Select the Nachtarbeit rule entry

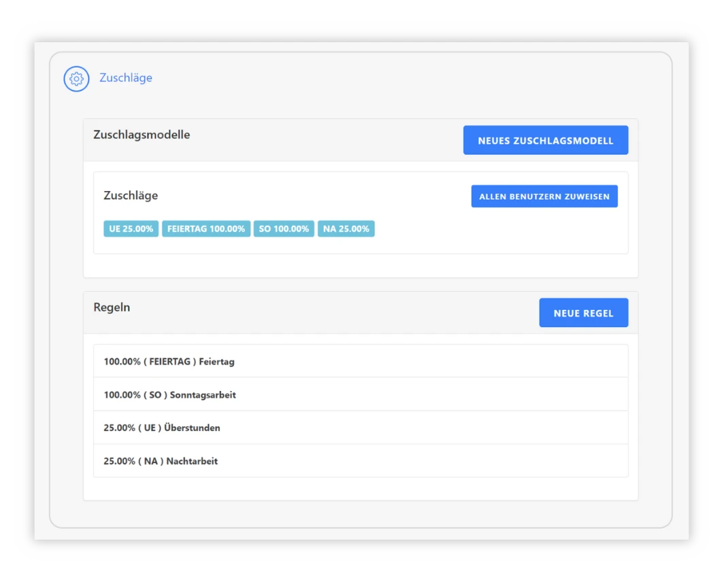360,461
